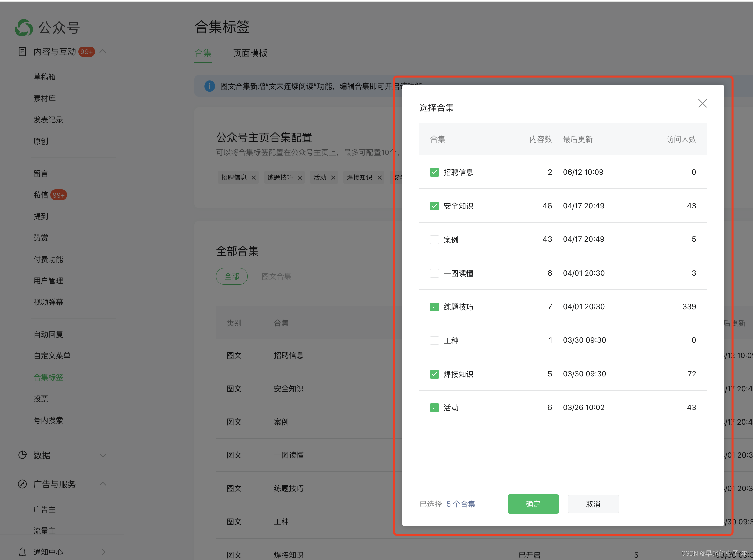Expand the 数据 menu chevron
Image resolution: width=753 pixels, height=560 pixels.
[103, 455]
